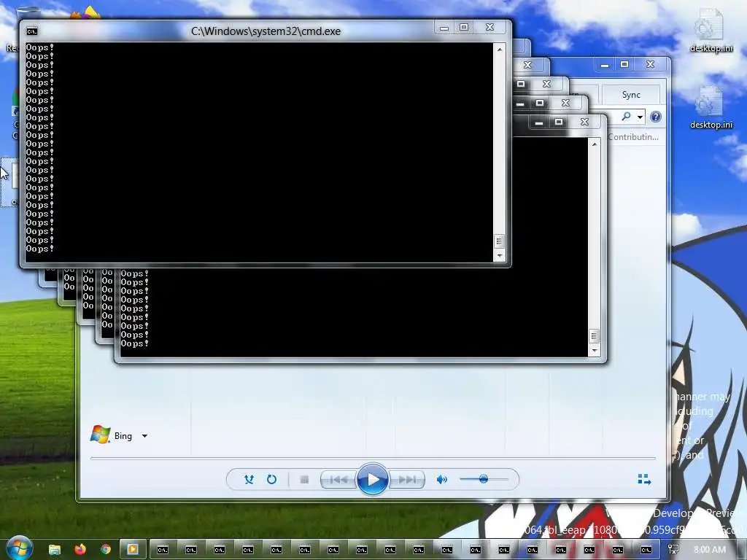Skip to previous track in Media Player

[338, 480]
